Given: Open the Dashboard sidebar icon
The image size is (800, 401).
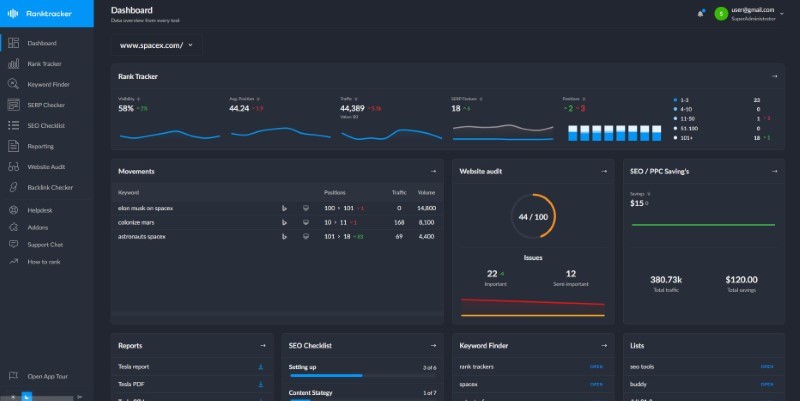Looking at the screenshot, I should click(14, 43).
